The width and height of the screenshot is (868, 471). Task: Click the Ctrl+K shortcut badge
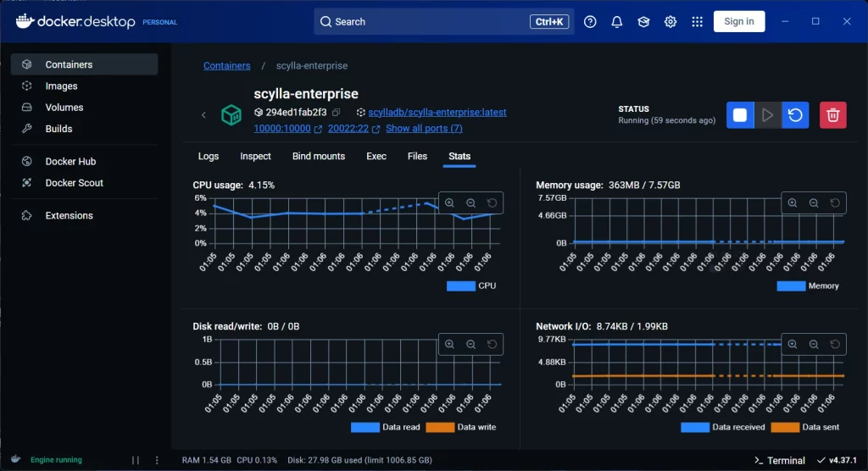tap(548, 21)
